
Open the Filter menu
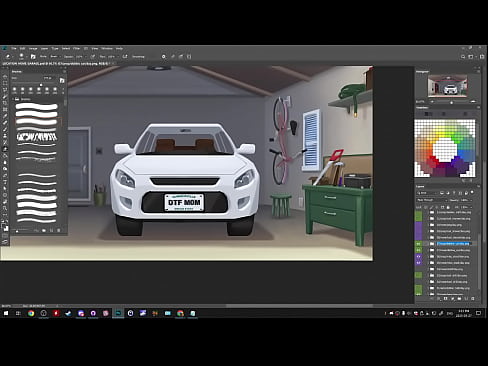[76, 48]
